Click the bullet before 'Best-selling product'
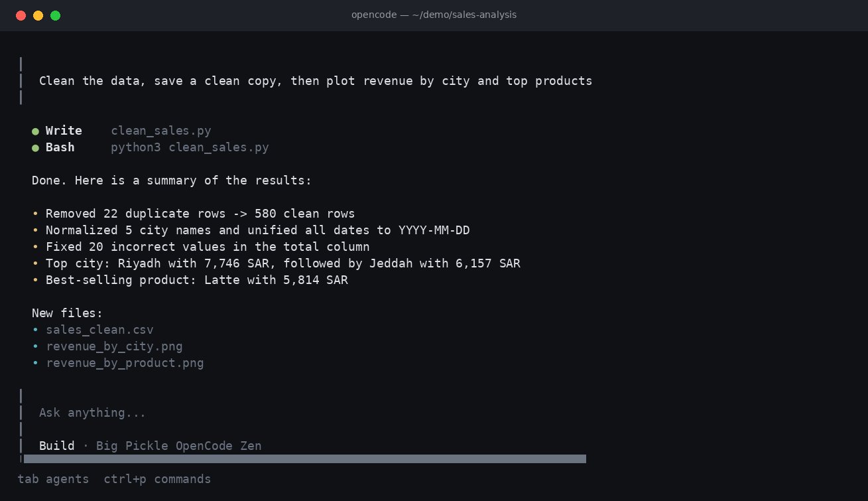This screenshot has width=868, height=501. (x=35, y=280)
